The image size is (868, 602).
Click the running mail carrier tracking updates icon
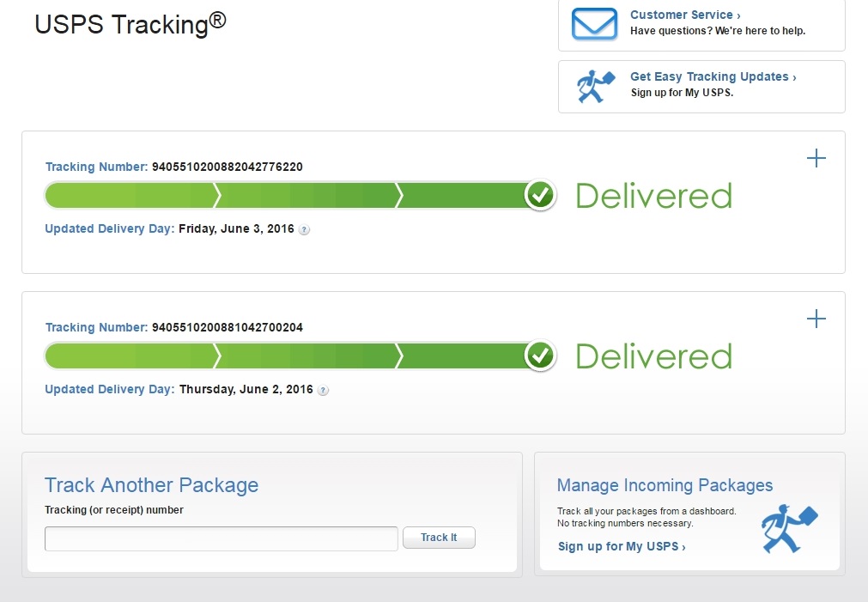pyautogui.click(x=595, y=87)
